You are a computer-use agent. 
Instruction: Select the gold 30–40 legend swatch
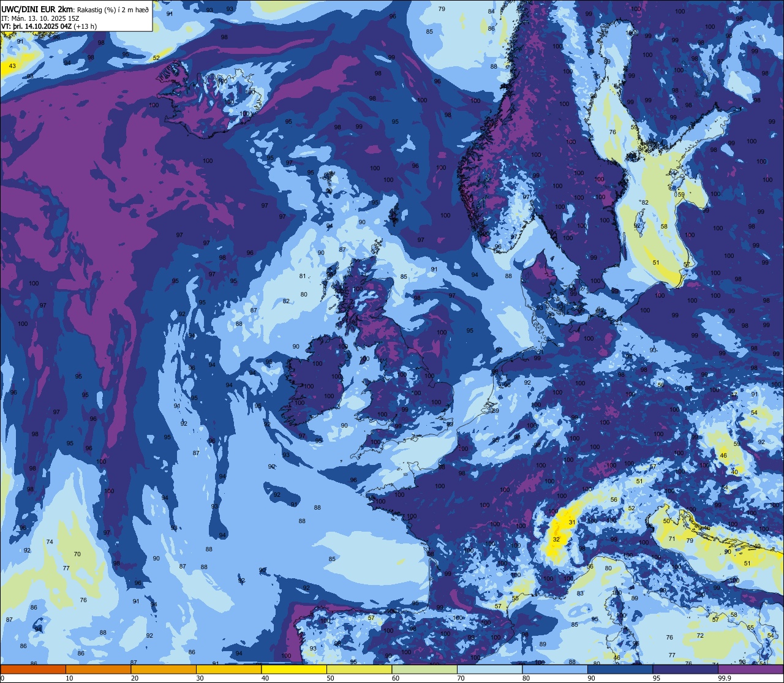point(228,669)
